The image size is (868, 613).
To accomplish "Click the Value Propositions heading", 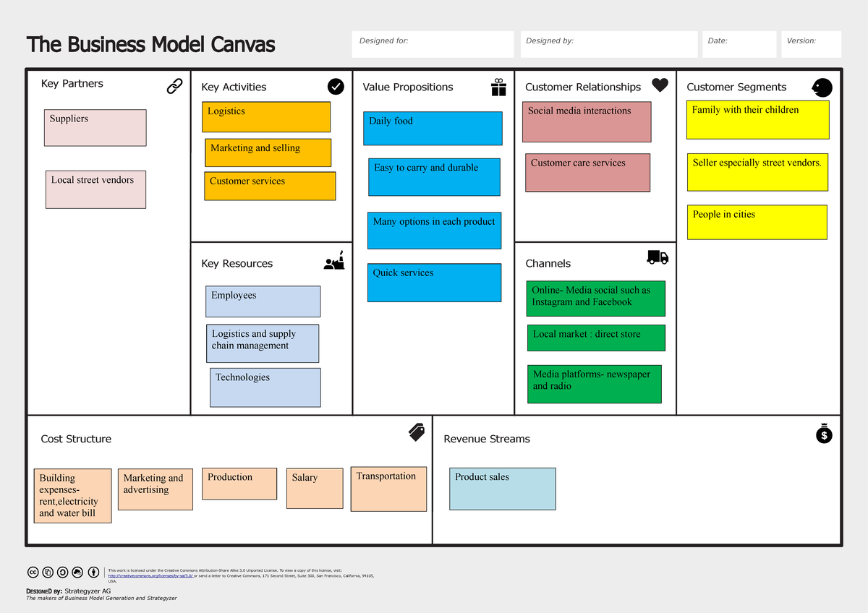I will [408, 87].
